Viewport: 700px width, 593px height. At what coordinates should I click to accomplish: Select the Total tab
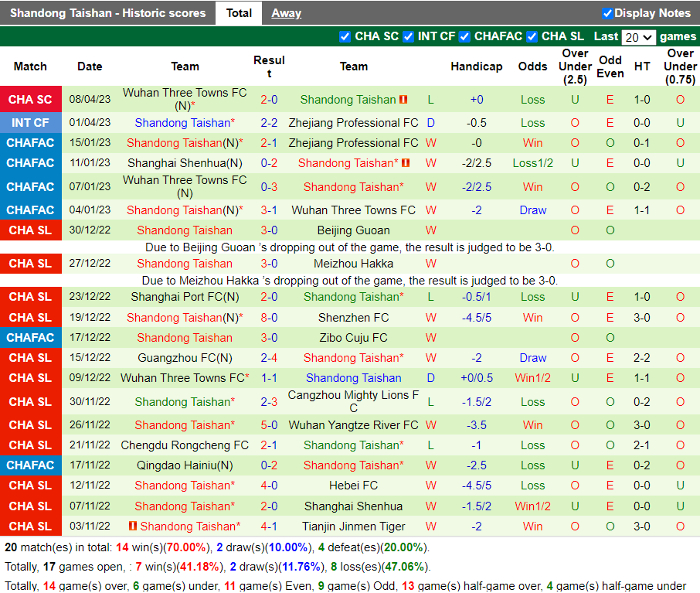pos(239,12)
